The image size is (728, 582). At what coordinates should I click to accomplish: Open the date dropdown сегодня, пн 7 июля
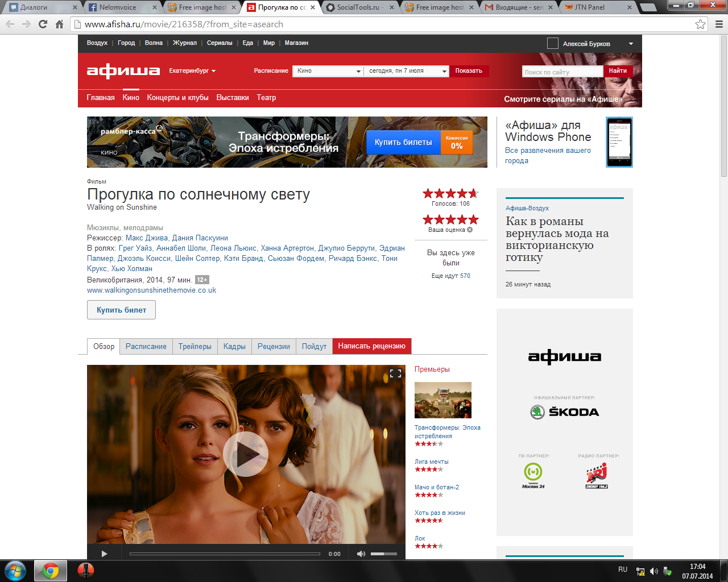pos(407,71)
